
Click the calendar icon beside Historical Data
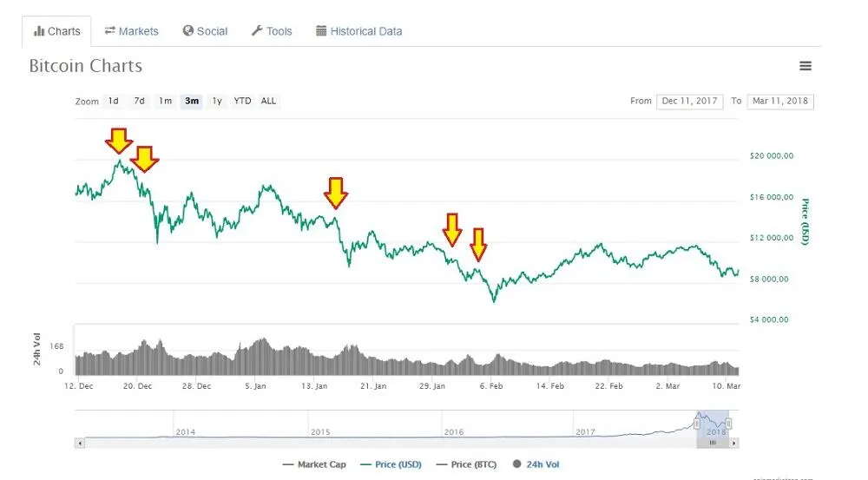pos(321,31)
